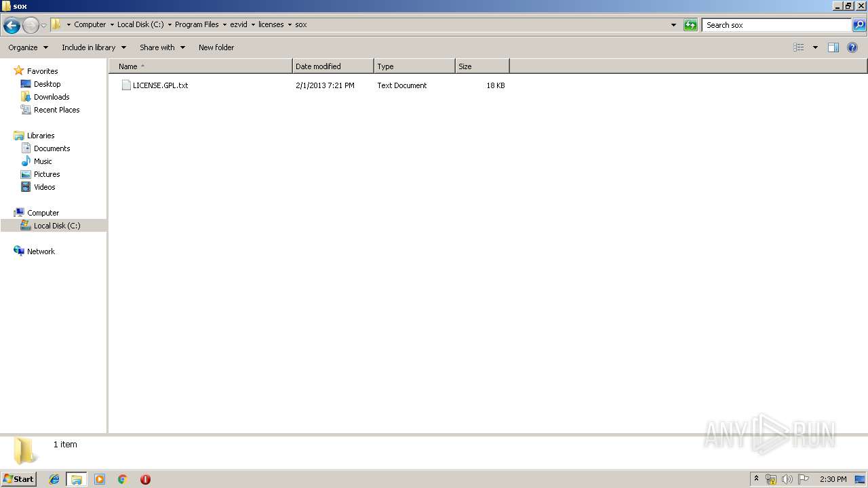Toggle the preview pane
This screenshot has height=488, width=868.
point(833,47)
